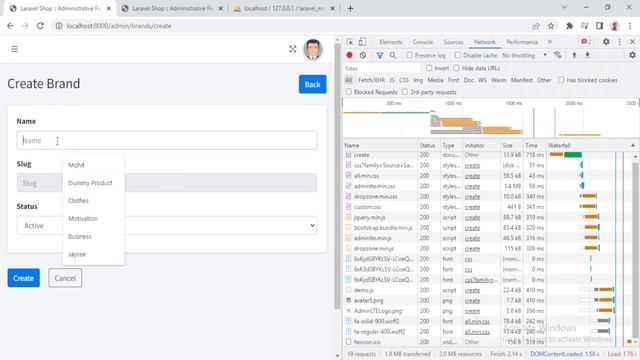Sort by Waterfall column arrow
Image resolution: width=640 pixels, height=360 pixels.
coord(633,145)
